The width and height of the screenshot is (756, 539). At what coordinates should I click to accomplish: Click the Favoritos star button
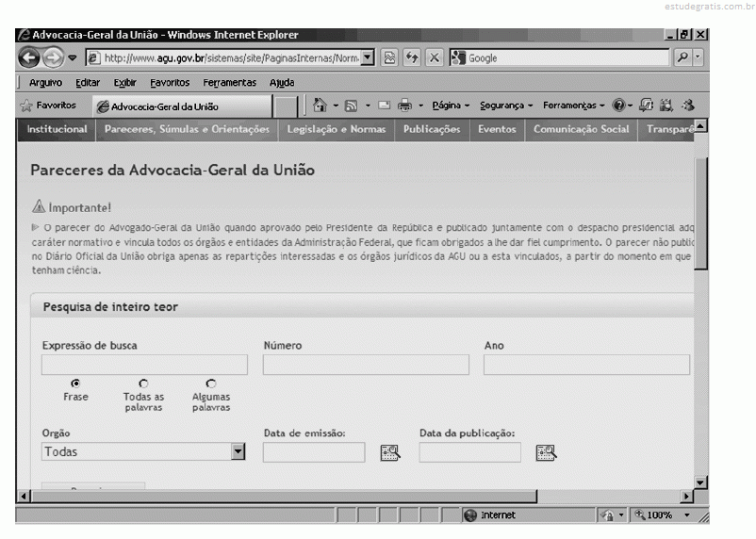[48, 106]
